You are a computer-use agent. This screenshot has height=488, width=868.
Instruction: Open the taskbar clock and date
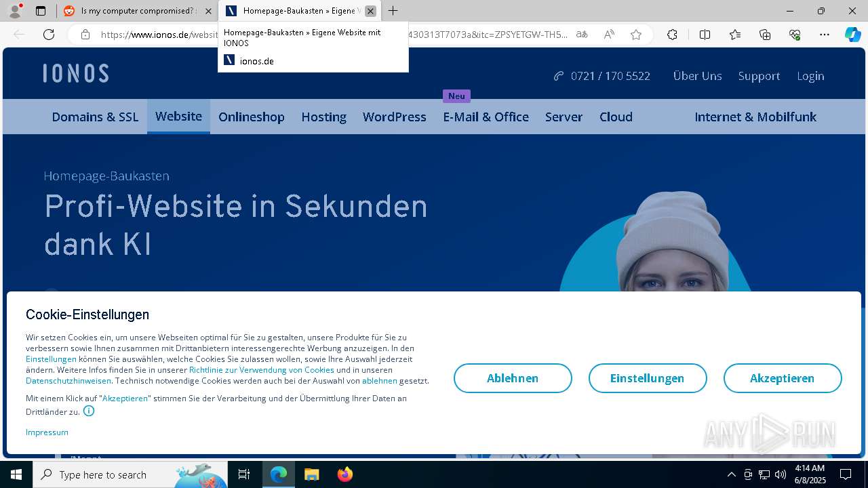pos(810,474)
